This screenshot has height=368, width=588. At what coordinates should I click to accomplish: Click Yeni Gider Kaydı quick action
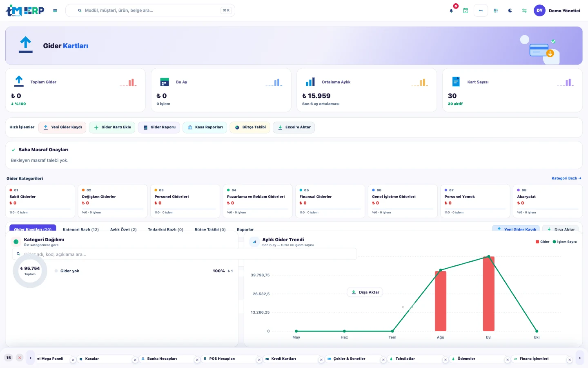click(62, 127)
